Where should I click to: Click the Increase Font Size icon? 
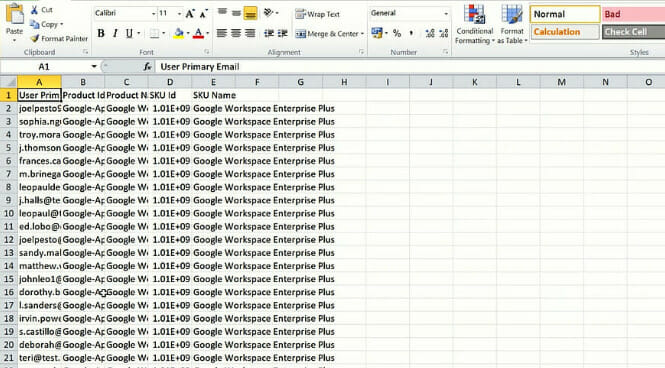point(190,14)
